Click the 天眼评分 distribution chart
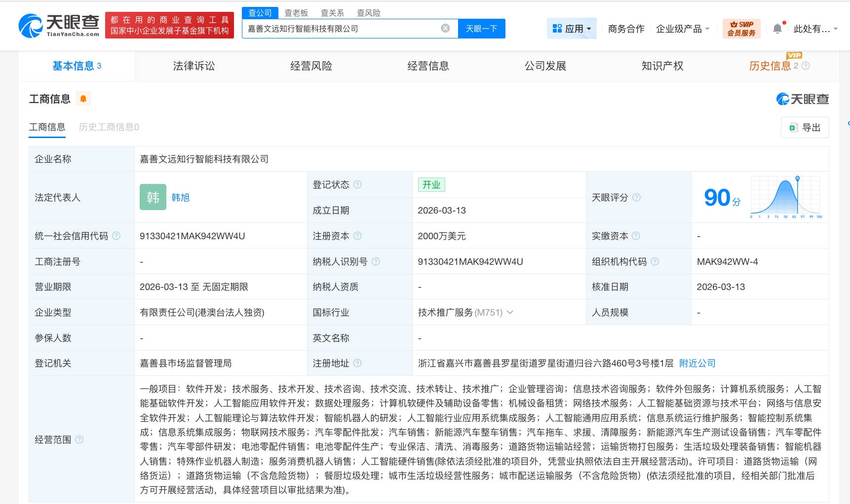 click(x=786, y=197)
